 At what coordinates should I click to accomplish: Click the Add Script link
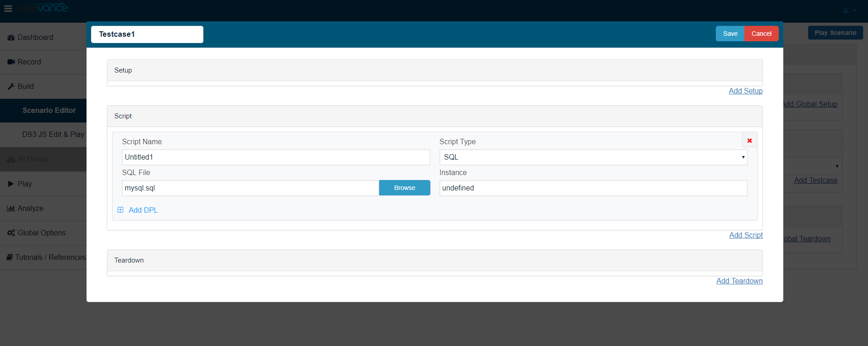[x=746, y=235]
